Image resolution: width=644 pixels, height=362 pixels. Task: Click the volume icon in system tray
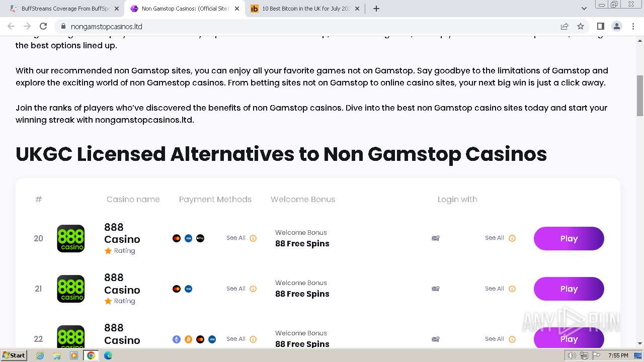click(572, 355)
